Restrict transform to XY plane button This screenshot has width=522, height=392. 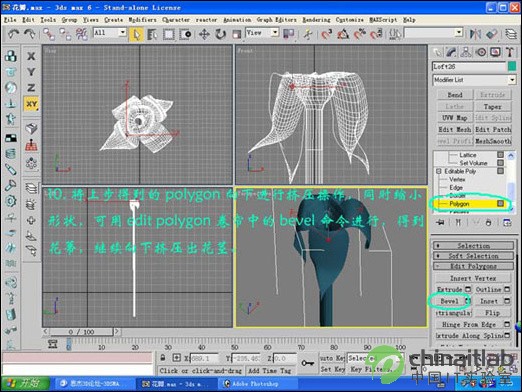coord(31,104)
